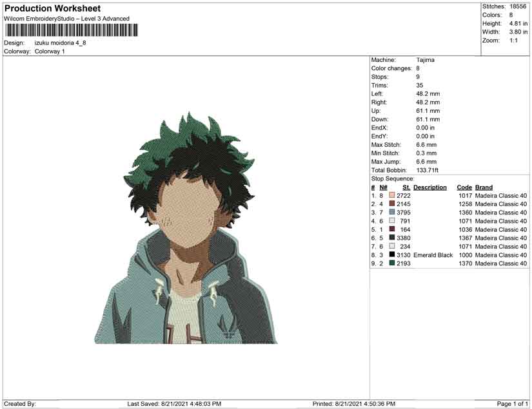
Task: Select the blue-gray swatch beside stitch count 3795
Action: 392,212
